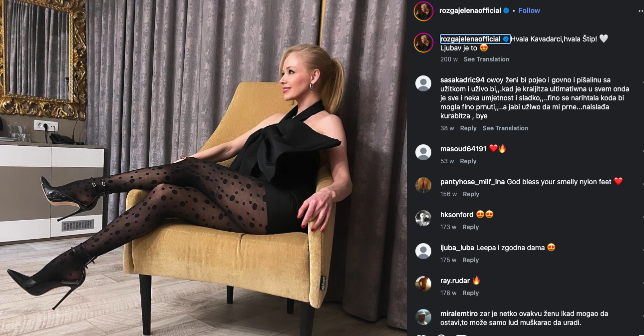The height and width of the screenshot is (336, 644).
Task: Open sasakadric94 profile avatar
Action: pos(423,83)
